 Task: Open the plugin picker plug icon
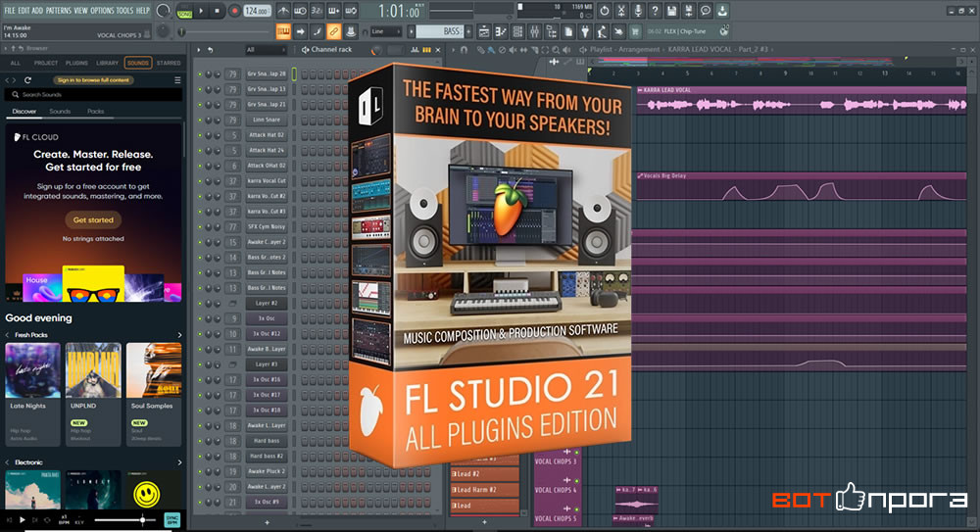pos(585,31)
